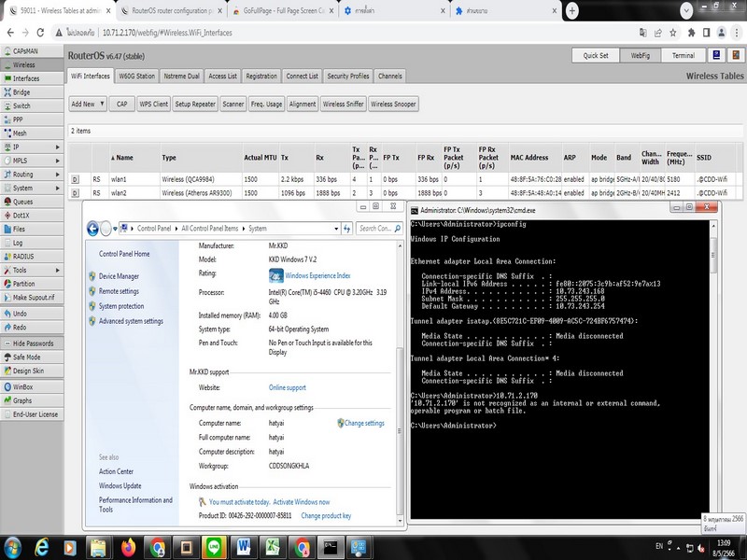747x560 pixels.
Task: Click the Control Panel search field
Action: pyautogui.click(x=379, y=229)
